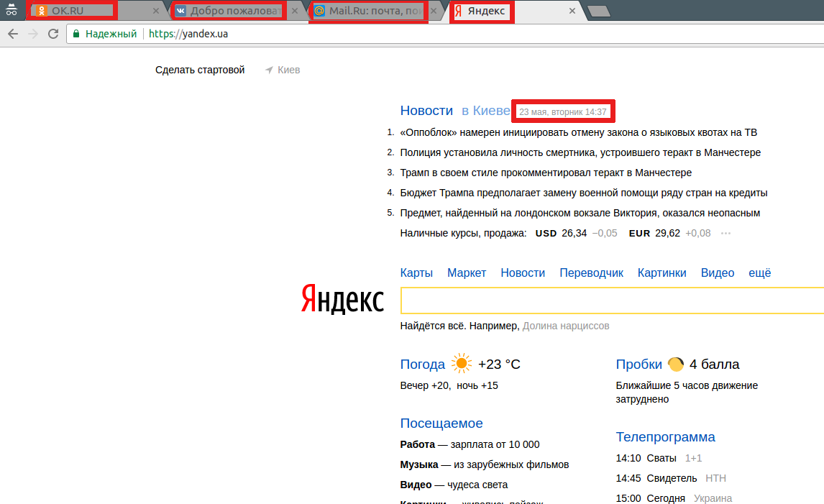Viewport: 824px width, 504px height.
Task: Open the Киев location link
Action: (x=288, y=70)
